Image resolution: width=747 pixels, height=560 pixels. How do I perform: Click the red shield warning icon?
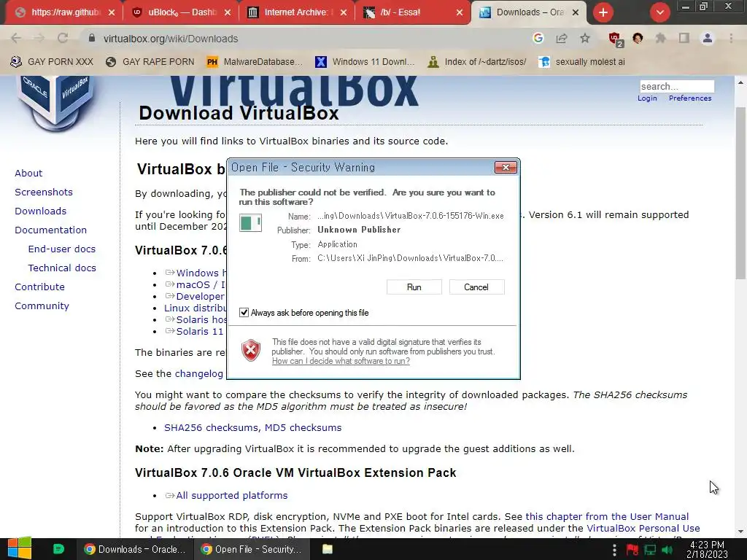[251, 351]
